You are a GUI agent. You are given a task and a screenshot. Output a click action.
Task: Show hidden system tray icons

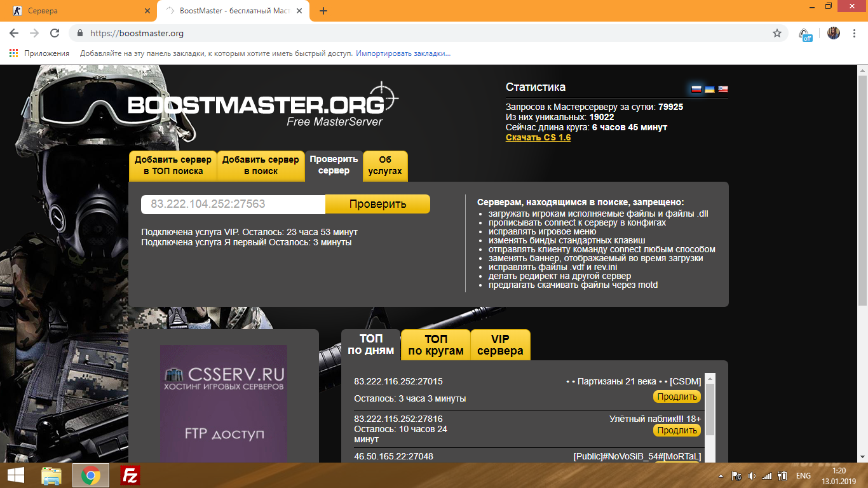pyautogui.click(x=721, y=475)
